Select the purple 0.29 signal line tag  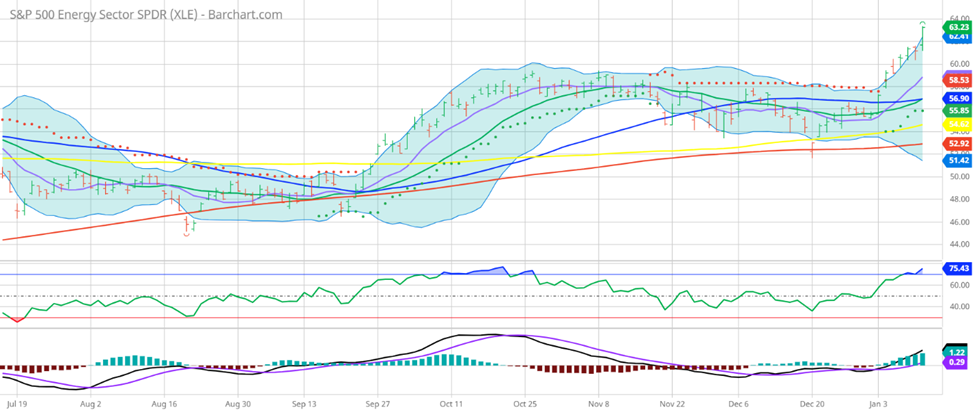point(957,361)
